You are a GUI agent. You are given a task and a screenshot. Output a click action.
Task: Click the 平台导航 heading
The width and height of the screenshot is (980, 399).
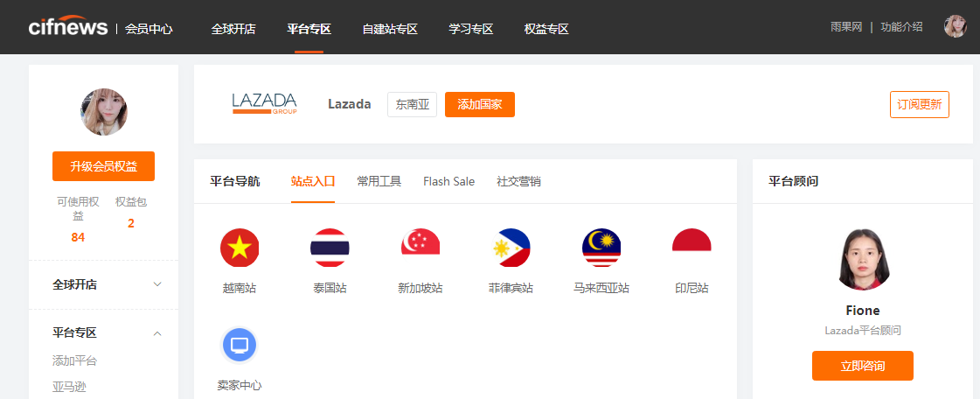click(235, 181)
